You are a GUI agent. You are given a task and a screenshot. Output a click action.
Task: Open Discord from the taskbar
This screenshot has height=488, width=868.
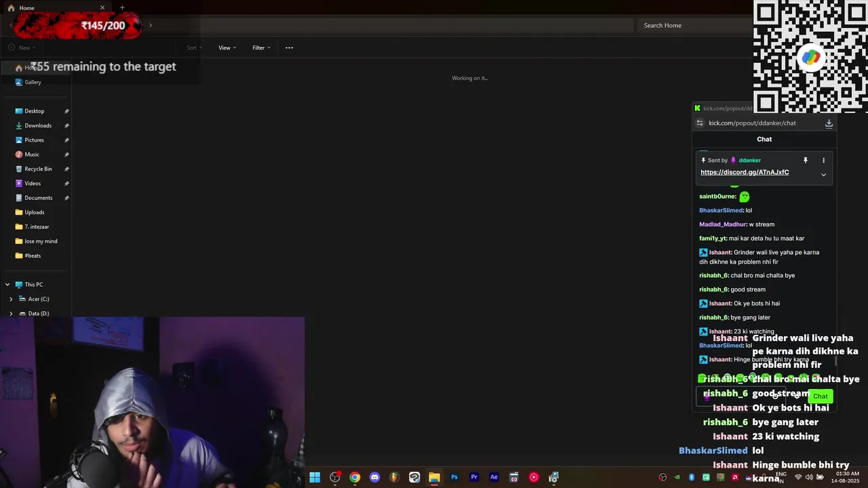click(374, 477)
